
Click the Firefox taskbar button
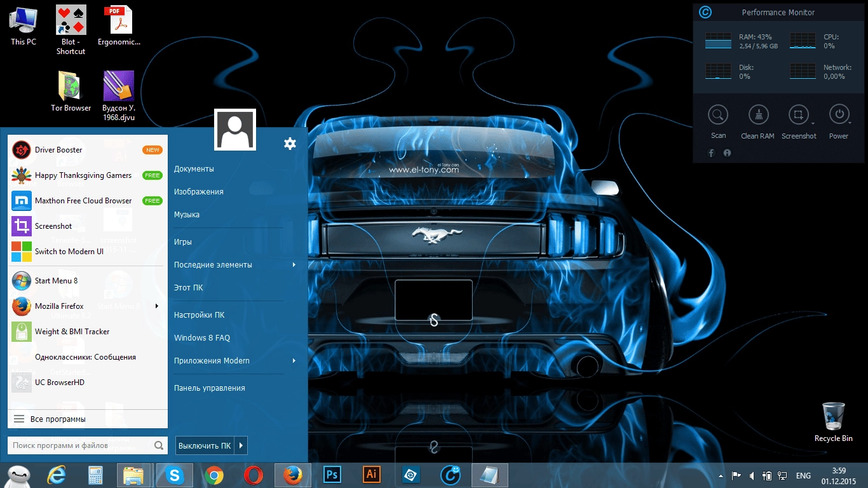(292, 475)
